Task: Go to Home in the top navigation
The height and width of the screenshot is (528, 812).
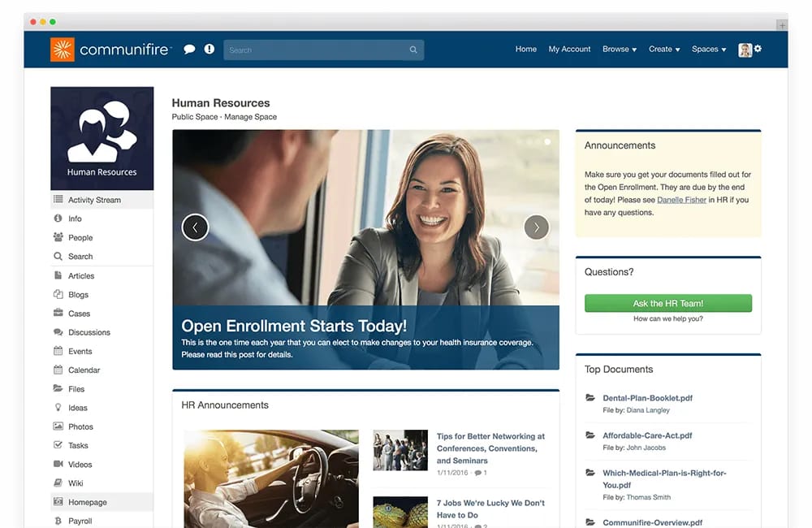Action: tap(525, 49)
